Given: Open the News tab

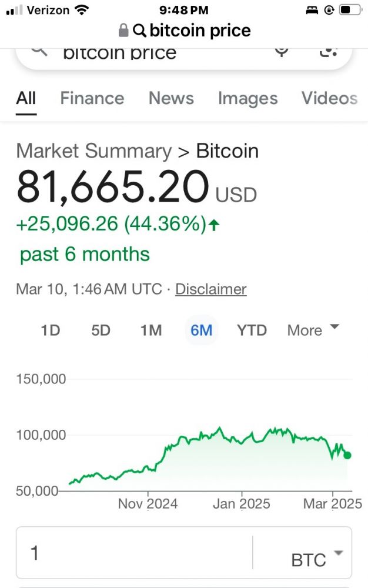Looking at the screenshot, I should tap(171, 98).
